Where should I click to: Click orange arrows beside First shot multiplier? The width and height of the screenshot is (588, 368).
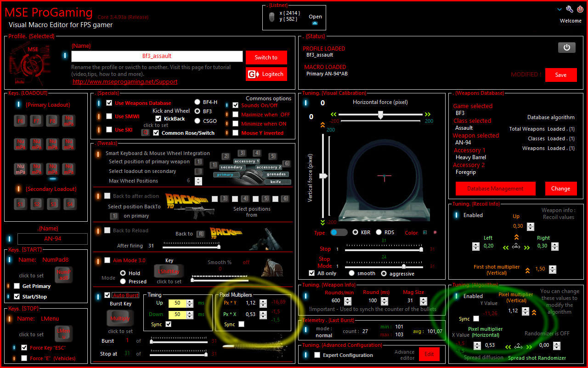point(527,270)
